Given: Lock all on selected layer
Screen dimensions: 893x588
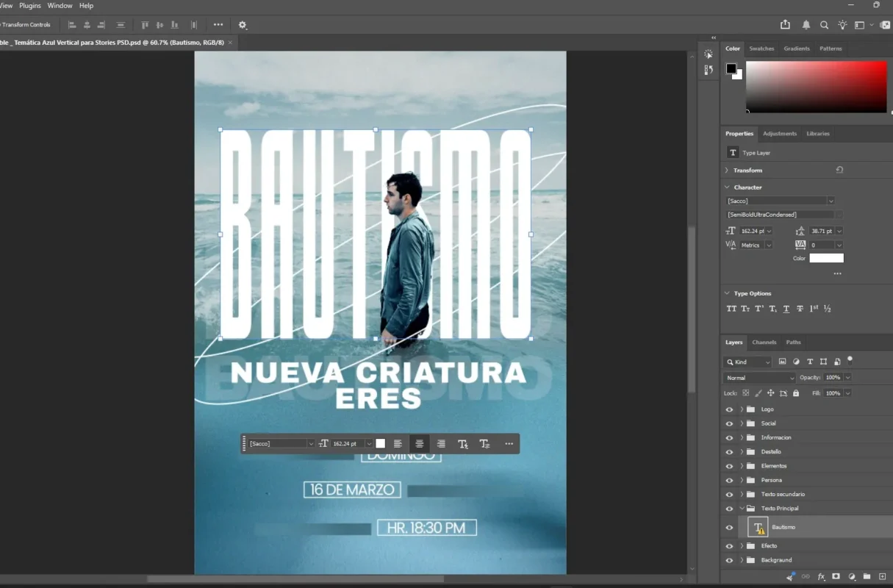Looking at the screenshot, I should pyautogui.click(x=796, y=393).
